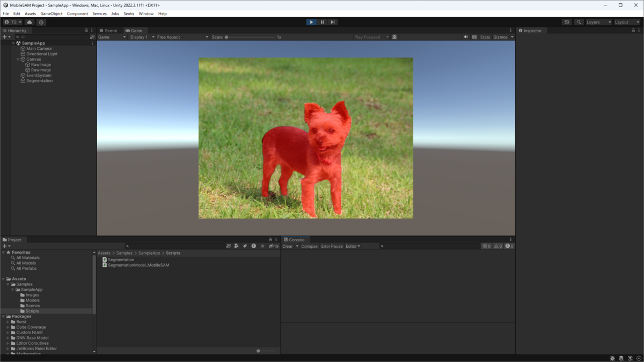Select All Materials in Favorites

tap(28, 257)
